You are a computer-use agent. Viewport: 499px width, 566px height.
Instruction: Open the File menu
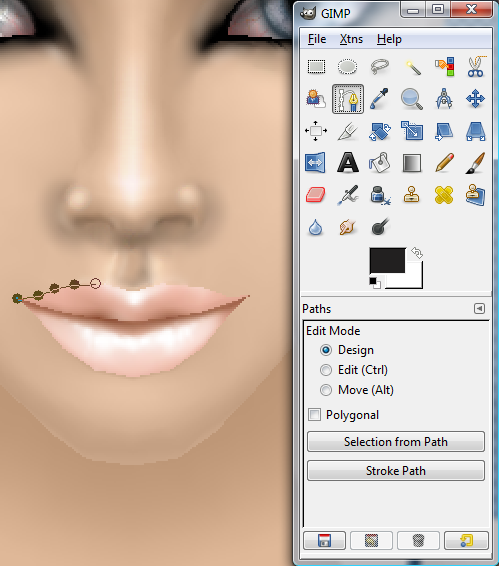[x=317, y=39]
